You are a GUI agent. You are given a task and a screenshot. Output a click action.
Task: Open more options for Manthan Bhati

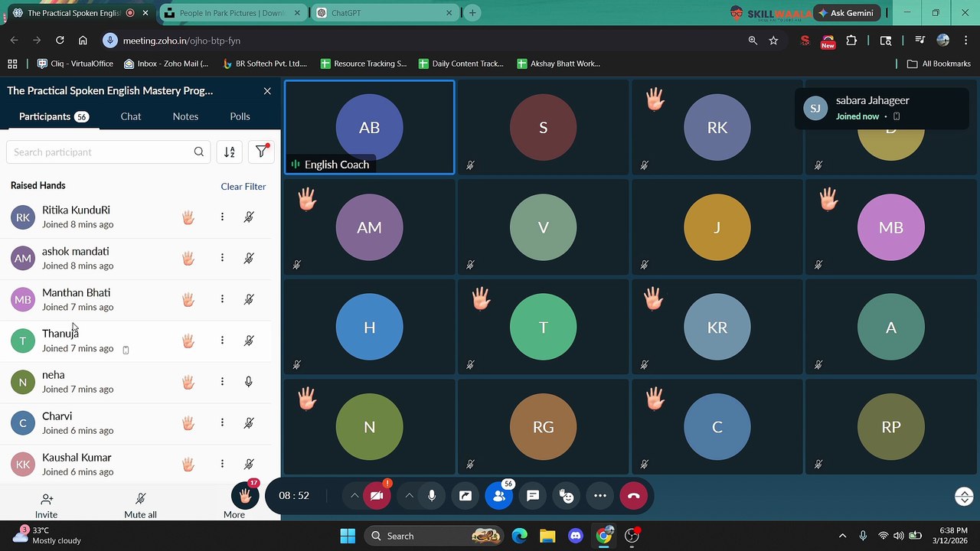coord(222,299)
